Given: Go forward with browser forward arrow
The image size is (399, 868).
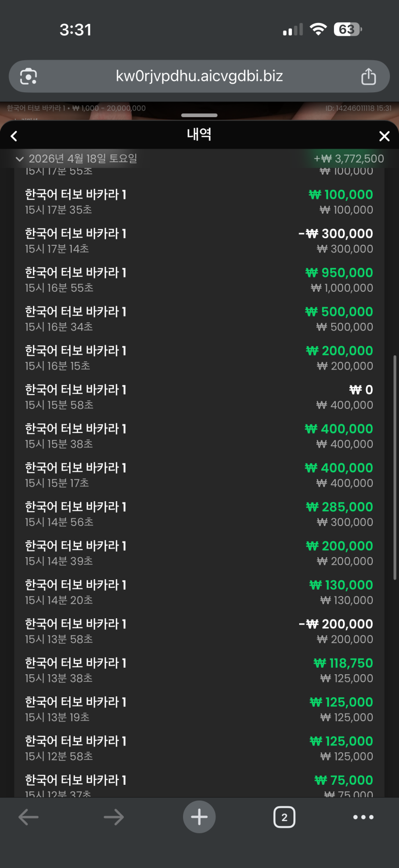Looking at the screenshot, I should pyautogui.click(x=114, y=817).
